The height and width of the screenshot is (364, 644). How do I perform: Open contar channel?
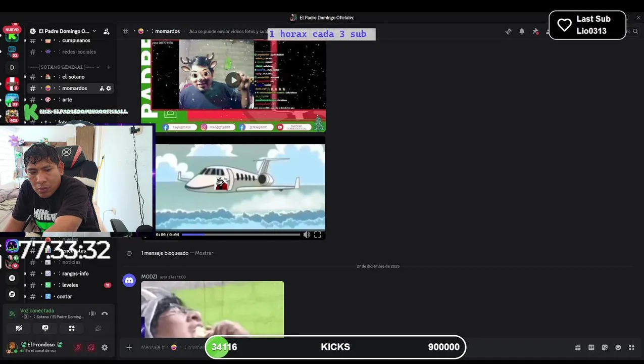pyautogui.click(x=70, y=297)
